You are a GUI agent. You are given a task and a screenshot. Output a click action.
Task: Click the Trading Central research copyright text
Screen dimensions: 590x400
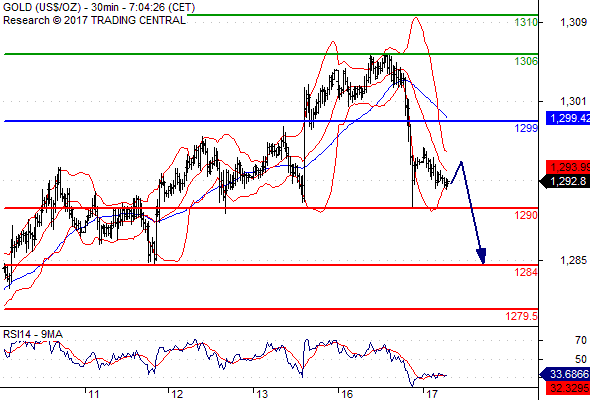(94, 20)
